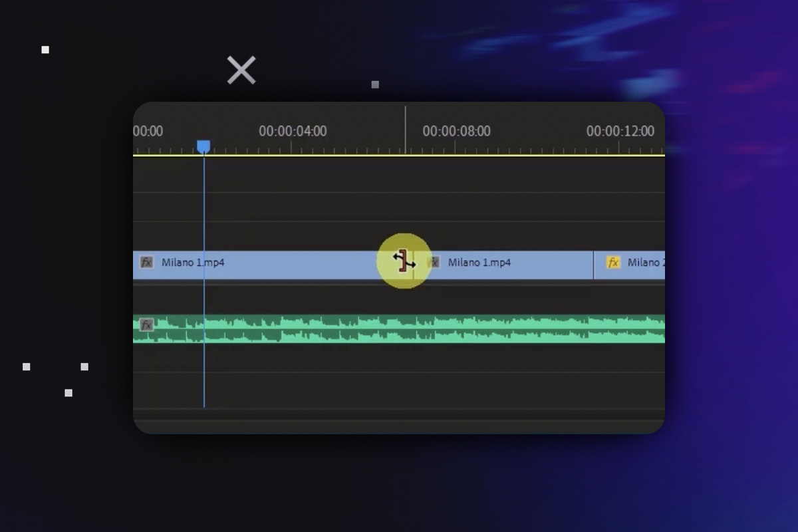Click the 00:00:12:00 mark on the time ruler
798x532 pixels.
point(620,131)
